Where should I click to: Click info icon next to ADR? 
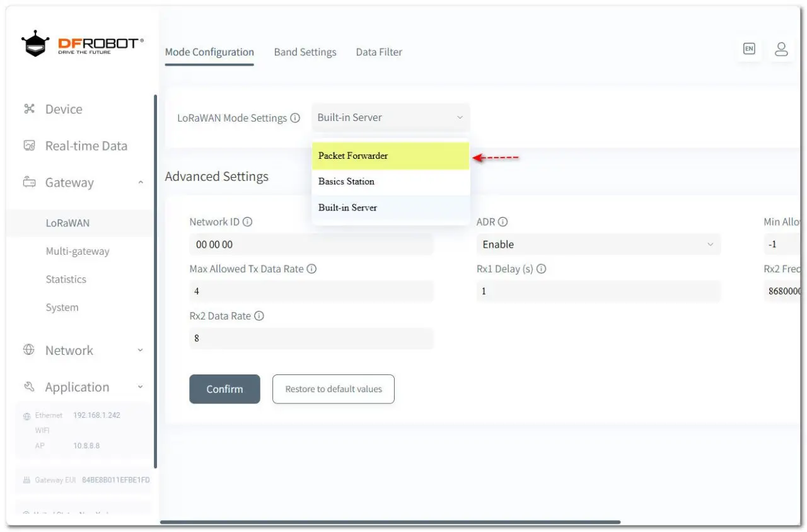click(x=502, y=222)
